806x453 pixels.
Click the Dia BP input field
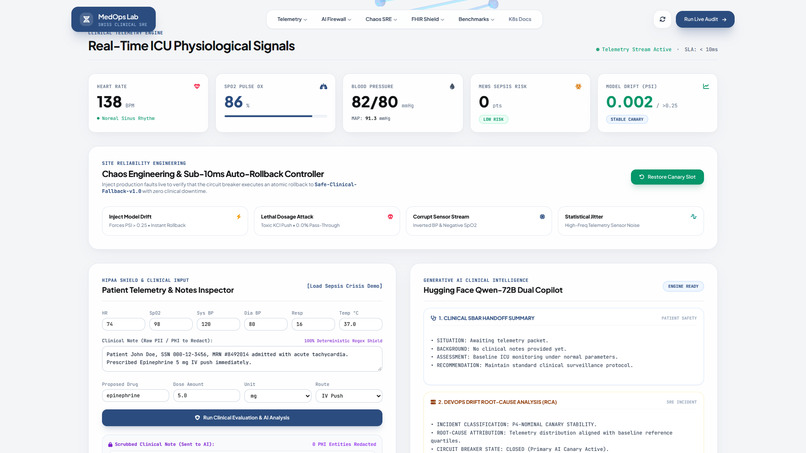click(x=266, y=324)
